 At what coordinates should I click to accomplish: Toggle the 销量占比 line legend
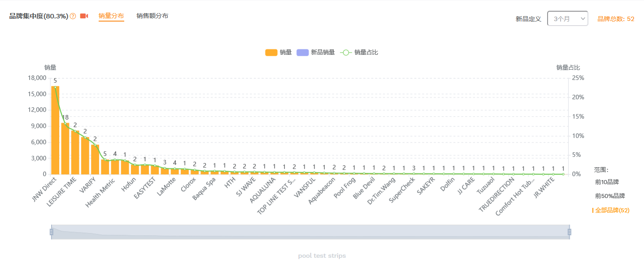point(360,53)
